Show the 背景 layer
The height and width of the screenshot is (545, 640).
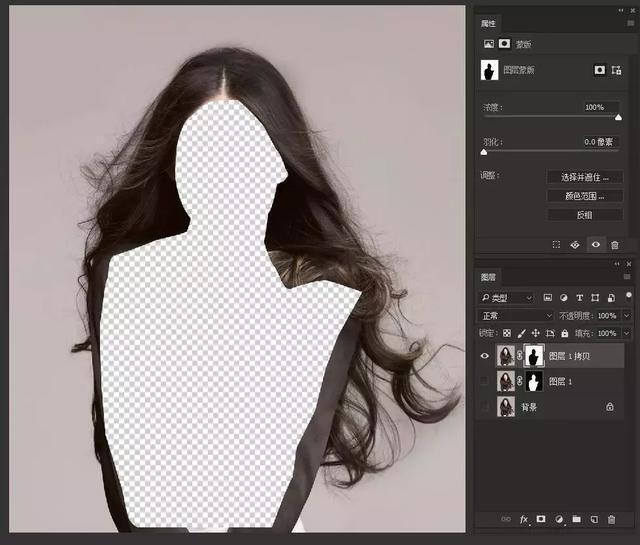tap(486, 407)
